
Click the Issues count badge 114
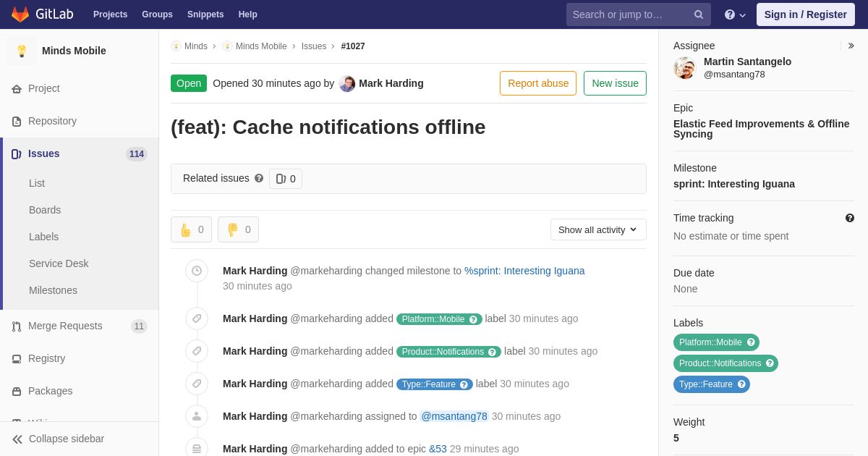pos(136,154)
